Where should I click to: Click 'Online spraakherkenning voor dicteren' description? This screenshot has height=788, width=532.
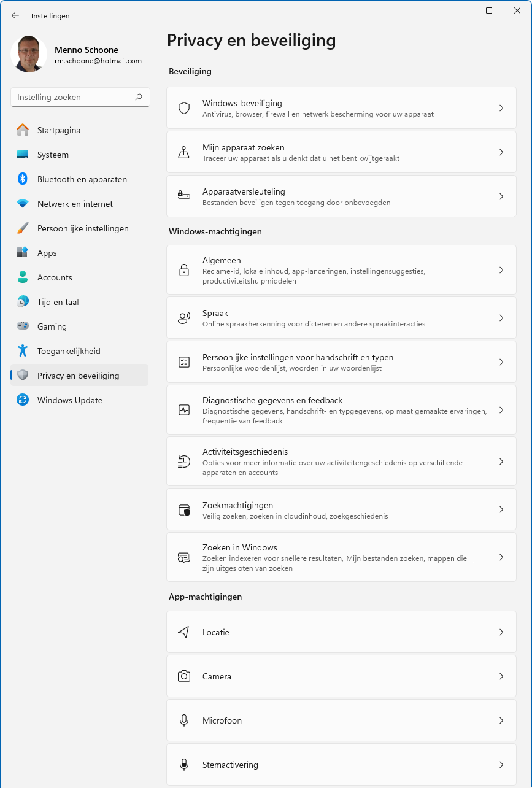(x=314, y=323)
